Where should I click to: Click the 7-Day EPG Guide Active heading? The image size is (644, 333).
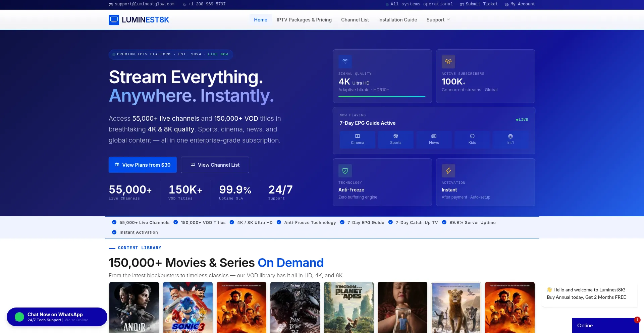pyautogui.click(x=368, y=123)
